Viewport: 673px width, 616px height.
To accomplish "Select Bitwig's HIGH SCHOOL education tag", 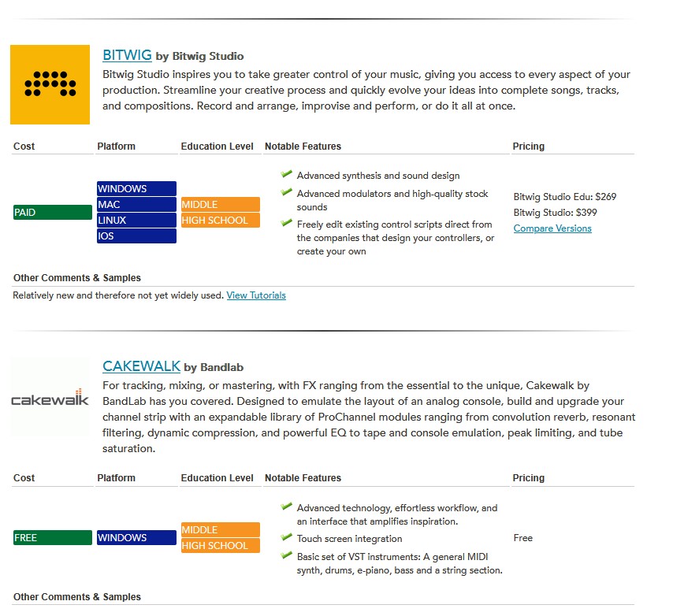I will pos(221,220).
